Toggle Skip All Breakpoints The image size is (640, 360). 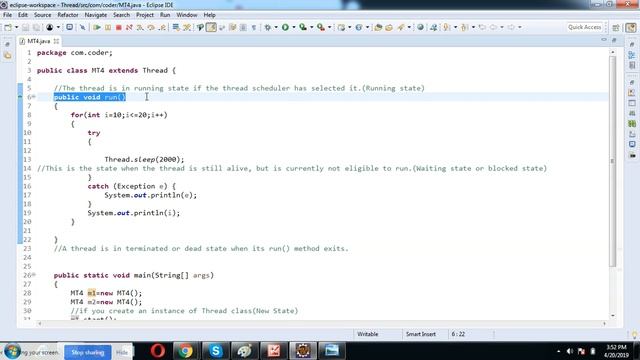pos(82,27)
